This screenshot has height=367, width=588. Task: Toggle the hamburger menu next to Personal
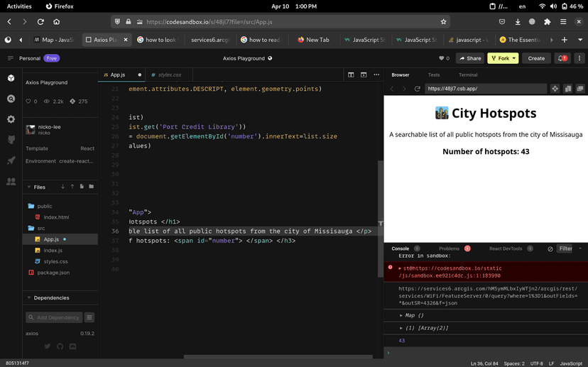click(x=10, y=58)
